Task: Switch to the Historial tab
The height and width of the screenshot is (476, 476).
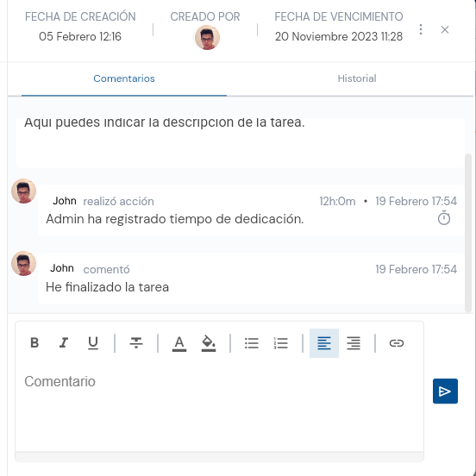Action: tap(357, 78)
